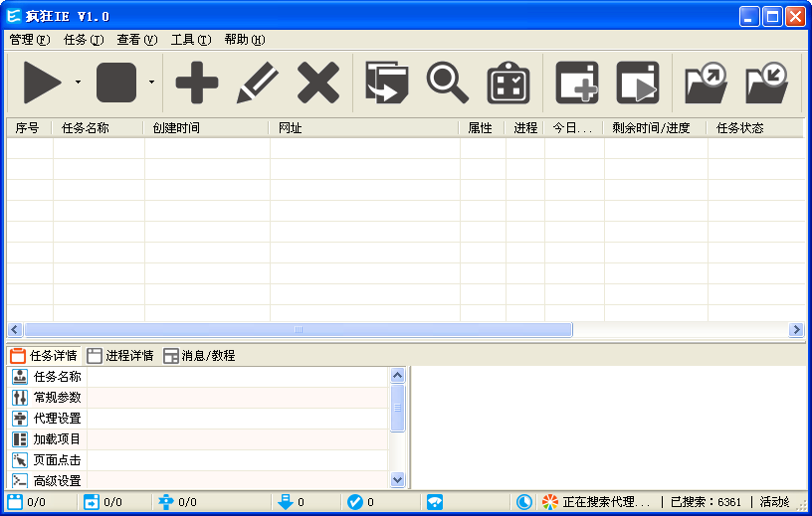Open the dropdown arrow beside stop button
812x516 pixels.
151,82
